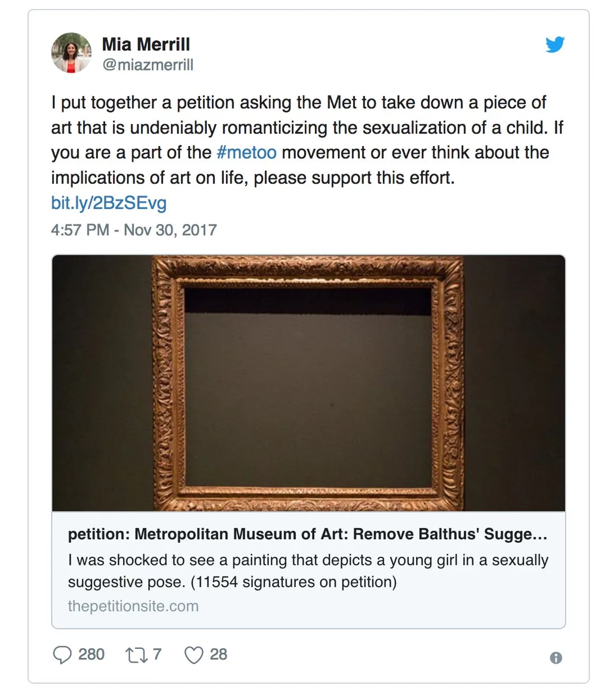Click the petition description about shocking painting
The height and width of the screenshot is (700, 614).
pyautogui.click(x=308, y=570)
